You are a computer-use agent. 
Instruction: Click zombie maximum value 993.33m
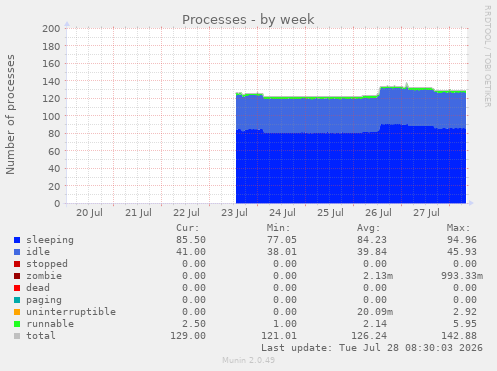pos(462,276)
